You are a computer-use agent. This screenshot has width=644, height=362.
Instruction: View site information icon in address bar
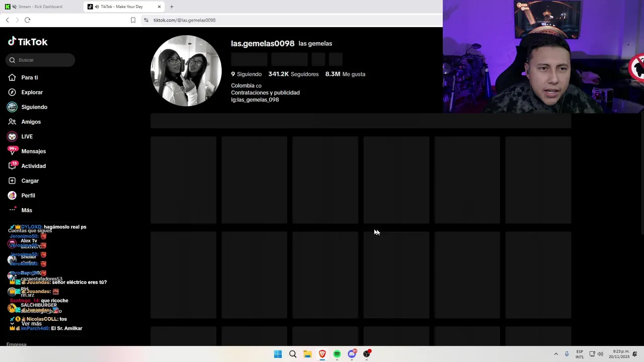pyautogui.click(x=146, y=20)
